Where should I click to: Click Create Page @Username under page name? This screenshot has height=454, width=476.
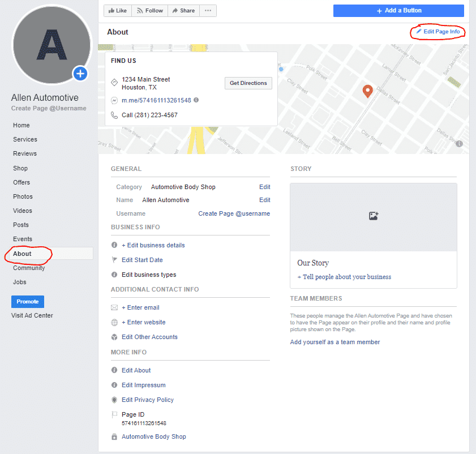[49, 109]
